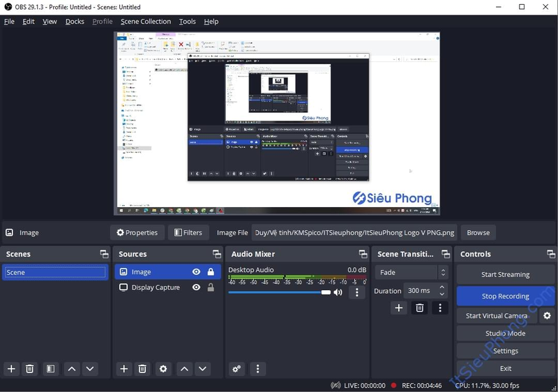Open Desktop Audio three-dot options menu
The height and width of the screenshot is (392, 558).
pos(357,292)
